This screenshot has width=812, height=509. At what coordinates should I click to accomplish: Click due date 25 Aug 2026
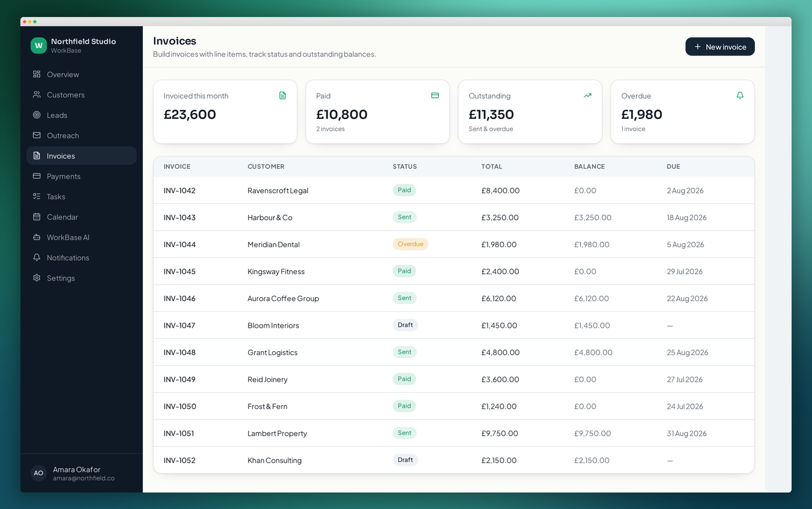(687, 352)
